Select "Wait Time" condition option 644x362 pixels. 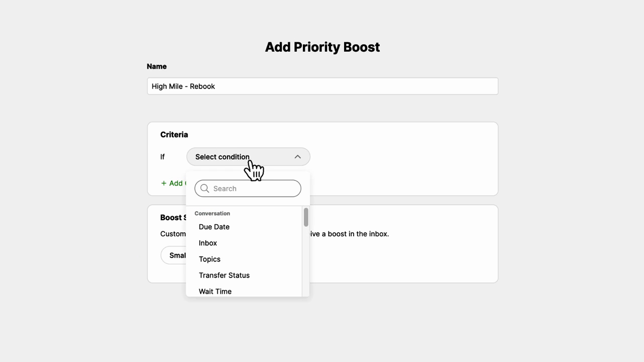tap(215, 291)
